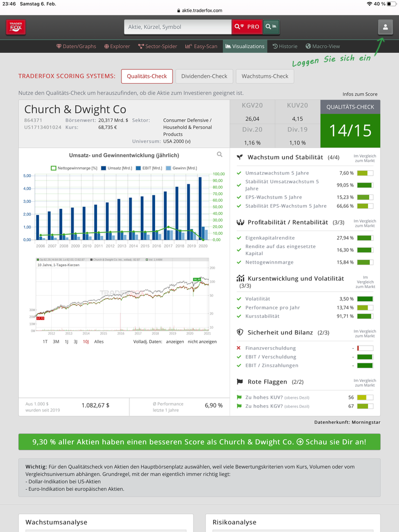Open the user account icon
This screenshot has width=399, height=532.
(x=385, y=27)
